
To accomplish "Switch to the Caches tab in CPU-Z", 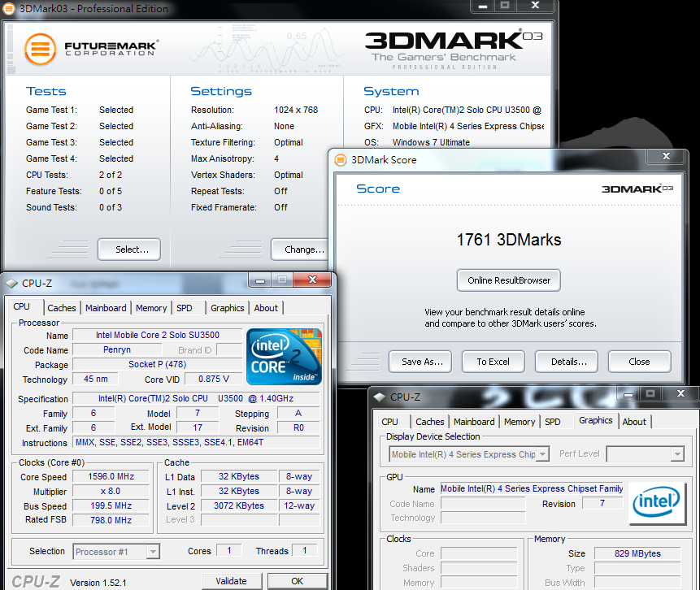I will (62, 308).
